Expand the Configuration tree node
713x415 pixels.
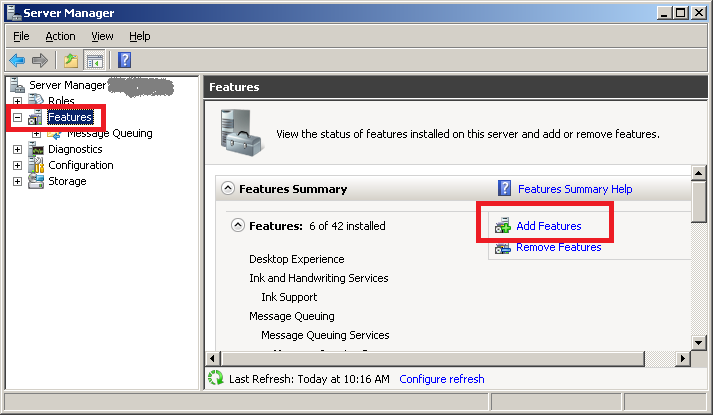[x=17, y=165]
